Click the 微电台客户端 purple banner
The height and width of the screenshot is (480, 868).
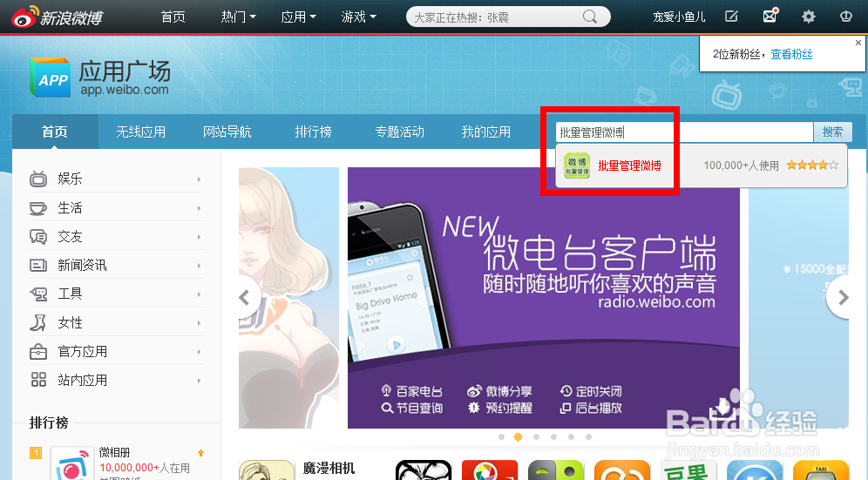tap(544, 298)
